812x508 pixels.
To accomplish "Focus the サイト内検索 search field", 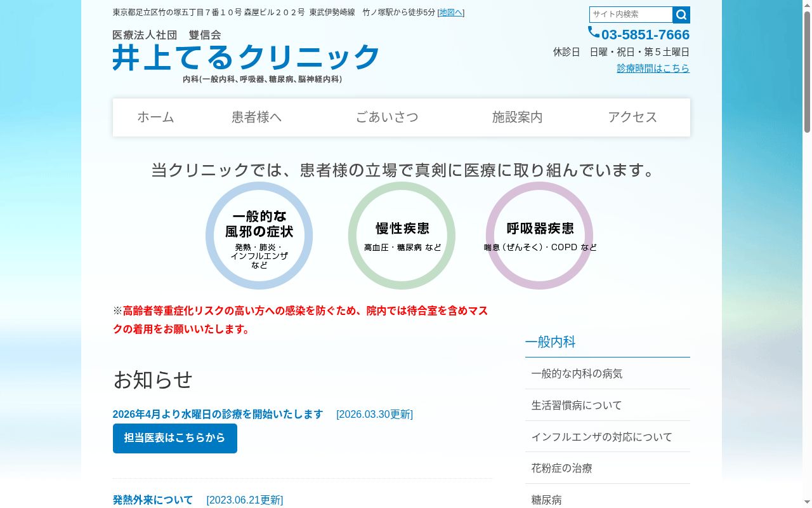I will point(631,15).
